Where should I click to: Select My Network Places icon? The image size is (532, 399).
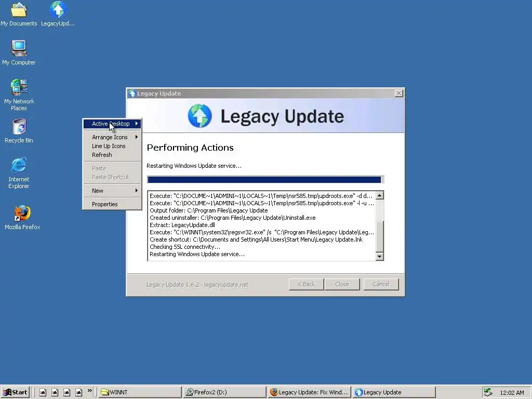[x=19, y=95]
